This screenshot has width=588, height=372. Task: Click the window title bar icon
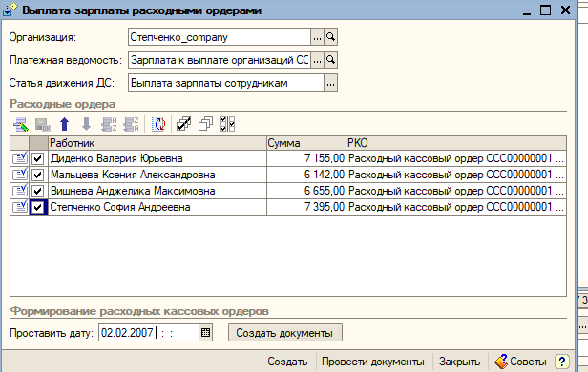[x=10, y=10]
